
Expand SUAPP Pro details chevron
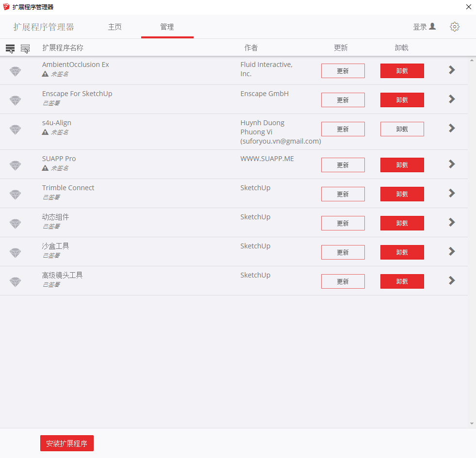[452, 164]
